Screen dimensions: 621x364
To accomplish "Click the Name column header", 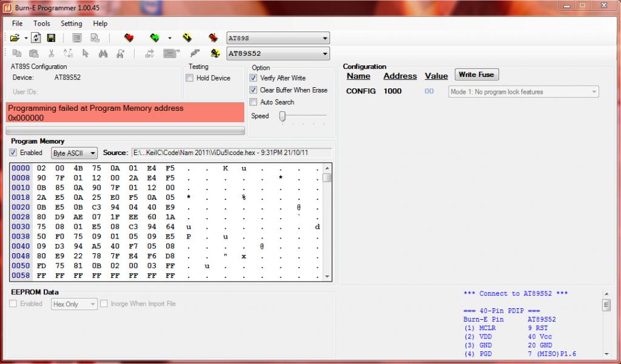I will click(x=358, y=76).
